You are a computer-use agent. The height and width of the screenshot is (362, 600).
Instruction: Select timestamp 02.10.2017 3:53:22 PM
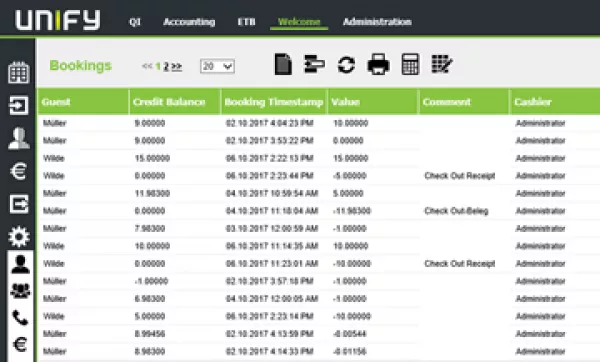click(x=270, y=141)
